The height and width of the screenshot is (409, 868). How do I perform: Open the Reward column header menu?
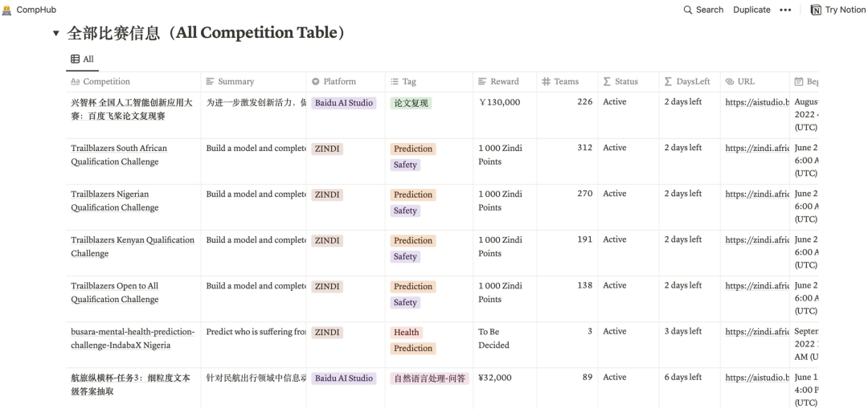pyautogui.click(x=505, y=81)
